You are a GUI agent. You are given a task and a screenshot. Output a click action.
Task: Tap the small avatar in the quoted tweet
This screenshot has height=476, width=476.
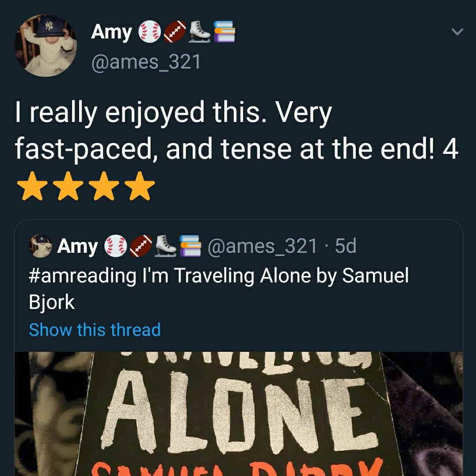pos(41,246)
